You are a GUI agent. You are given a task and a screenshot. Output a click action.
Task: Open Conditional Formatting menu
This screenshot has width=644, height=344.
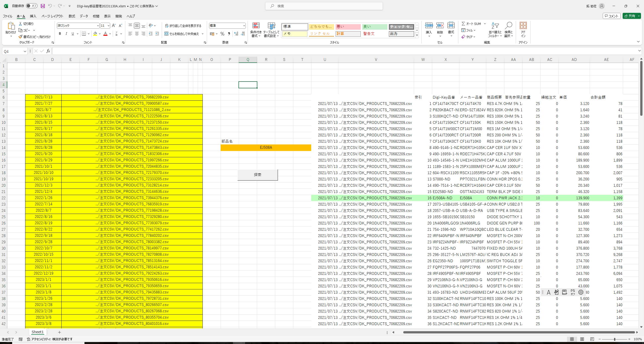coord(256,30)
